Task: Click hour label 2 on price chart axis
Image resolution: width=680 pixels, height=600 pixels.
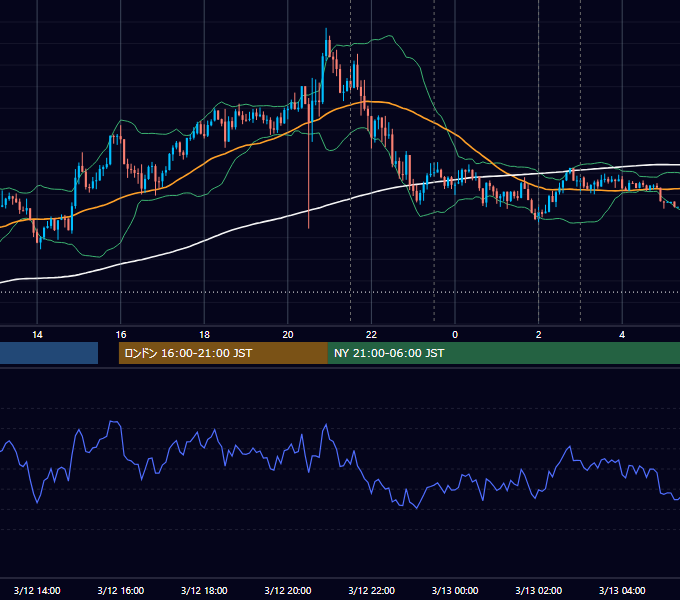Action: click(x=538, y=335)
